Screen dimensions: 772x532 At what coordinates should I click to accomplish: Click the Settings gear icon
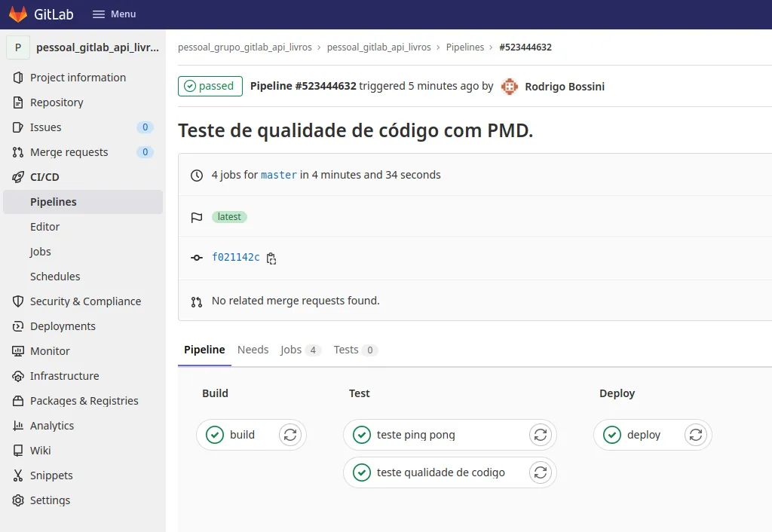click(x=18, y=500)
